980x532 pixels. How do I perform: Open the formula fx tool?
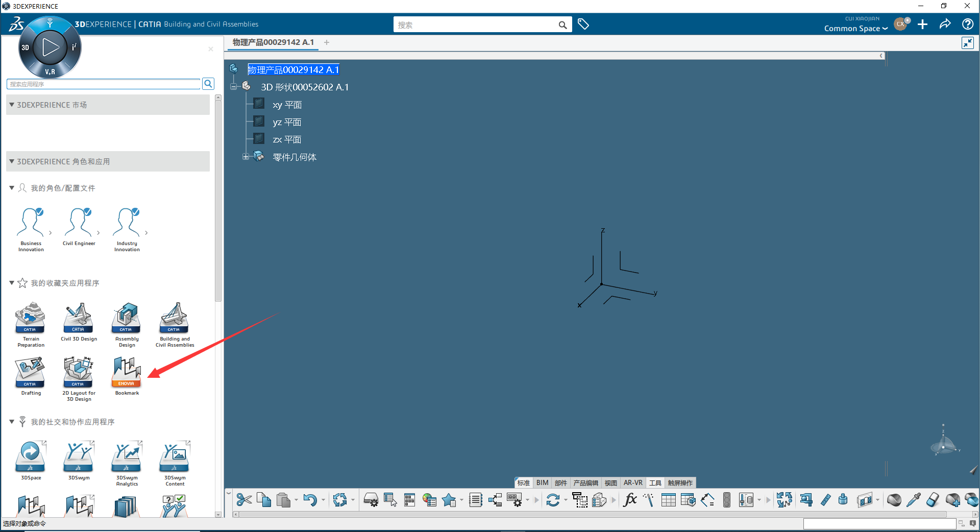(630, 500)
